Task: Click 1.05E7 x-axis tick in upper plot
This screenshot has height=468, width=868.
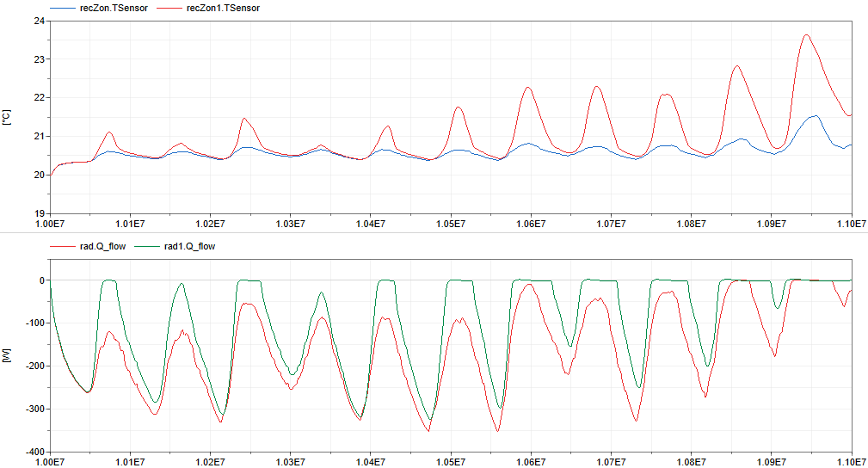Action: pyautogui.click(x=451, y=224)
